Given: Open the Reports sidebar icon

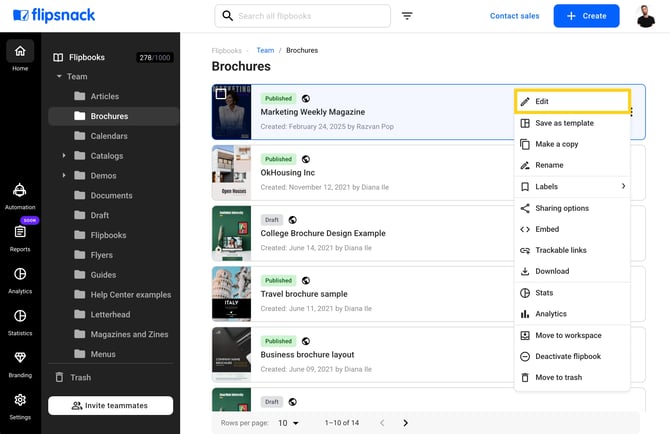Looking at the screenshot, I should [x=20, y=235].
